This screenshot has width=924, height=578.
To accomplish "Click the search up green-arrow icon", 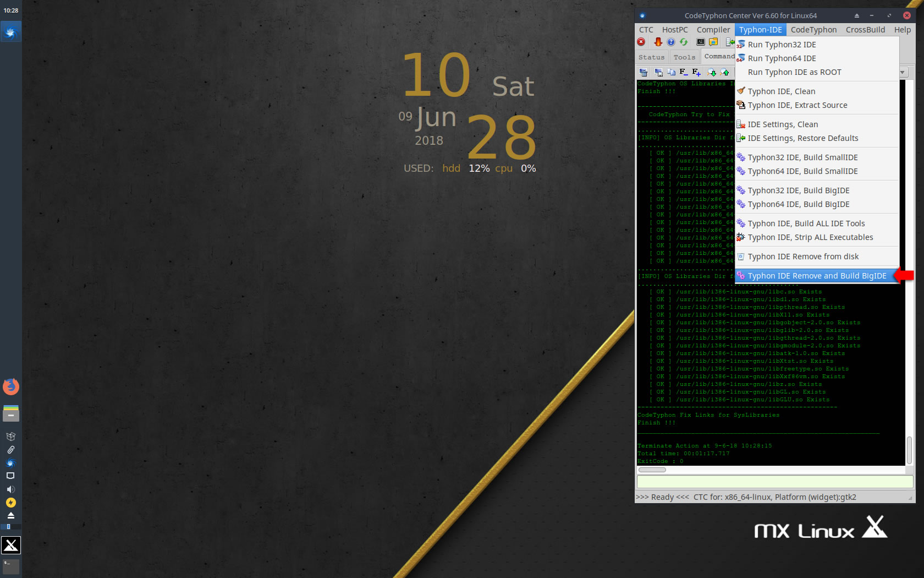I will click(725, 72).
